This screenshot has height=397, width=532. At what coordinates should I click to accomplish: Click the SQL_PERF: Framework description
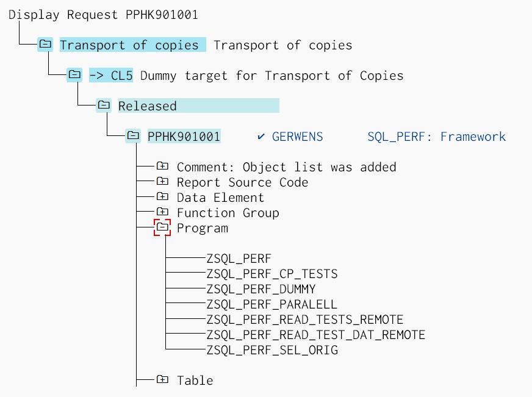[x=436, y=137]
